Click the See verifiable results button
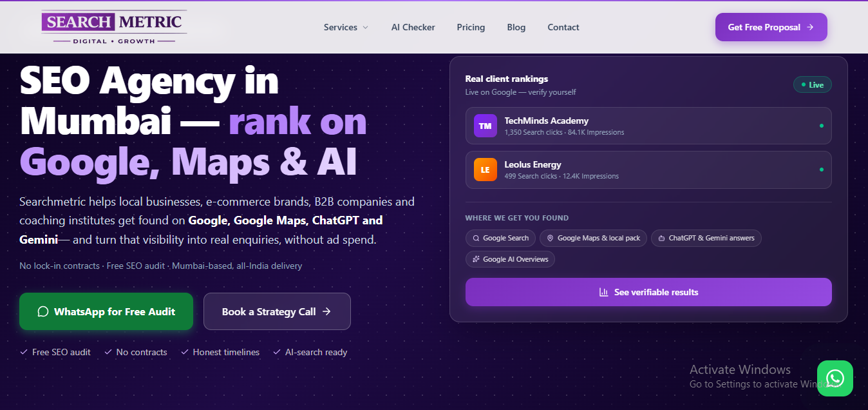Viewport: 868px width, 410px height. point(648,292)
